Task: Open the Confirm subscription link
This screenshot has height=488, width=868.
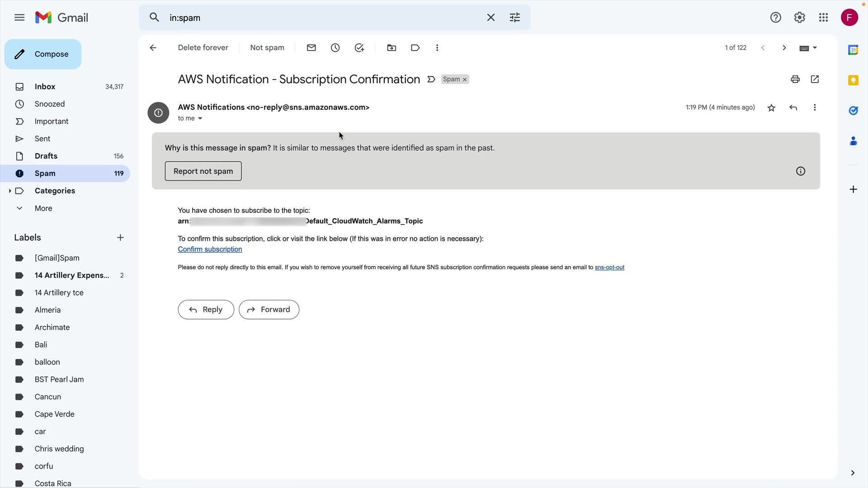Action: coord(210,249)
